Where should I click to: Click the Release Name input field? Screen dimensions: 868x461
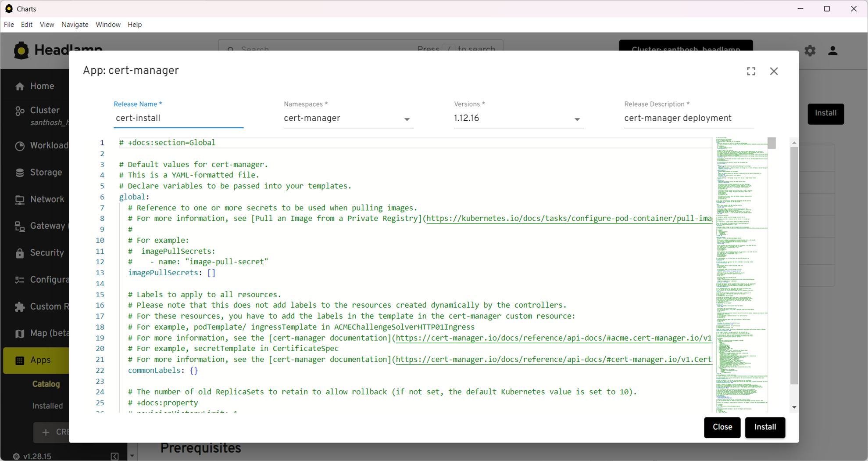pos(179,119)
